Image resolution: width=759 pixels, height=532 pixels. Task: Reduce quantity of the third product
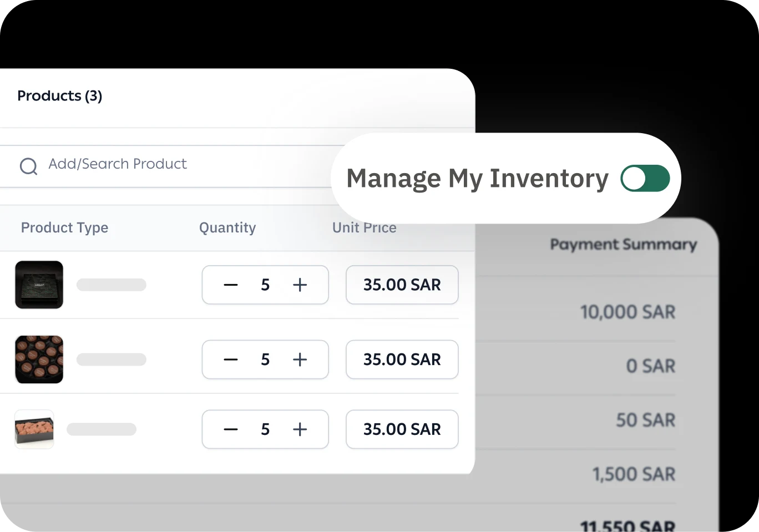pos(230,429)
